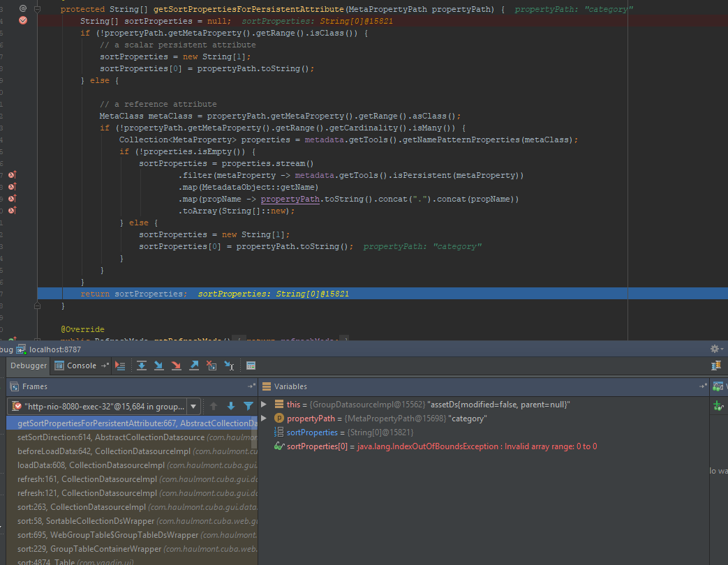Click the '// a scalar persistent attribute' comment
Viewport: 728px width, 565px height.
(178, 45)
